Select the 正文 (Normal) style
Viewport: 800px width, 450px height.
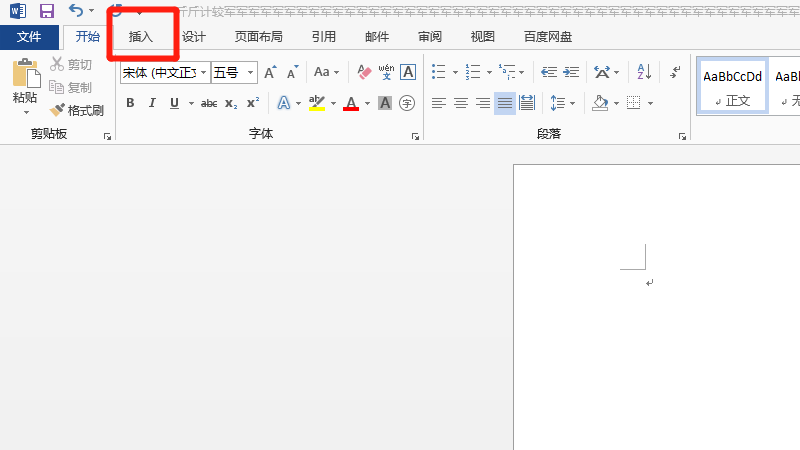click(x=732, y=86)
